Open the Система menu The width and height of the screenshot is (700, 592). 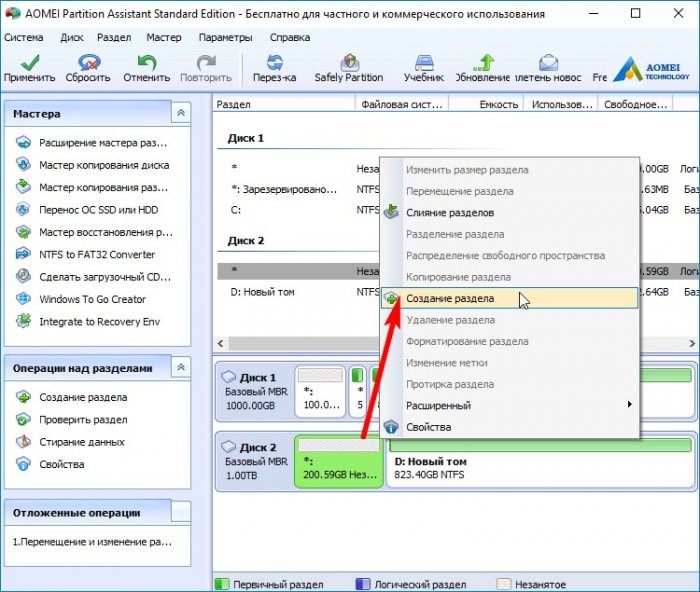pyautogui.click(x=24, y=38)
